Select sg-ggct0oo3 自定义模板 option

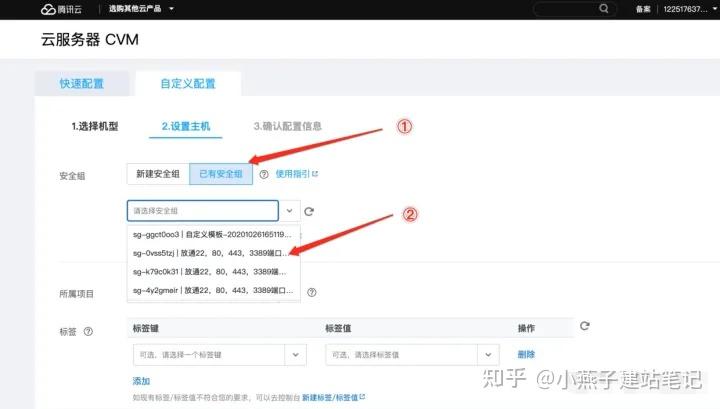pos(214,235)
